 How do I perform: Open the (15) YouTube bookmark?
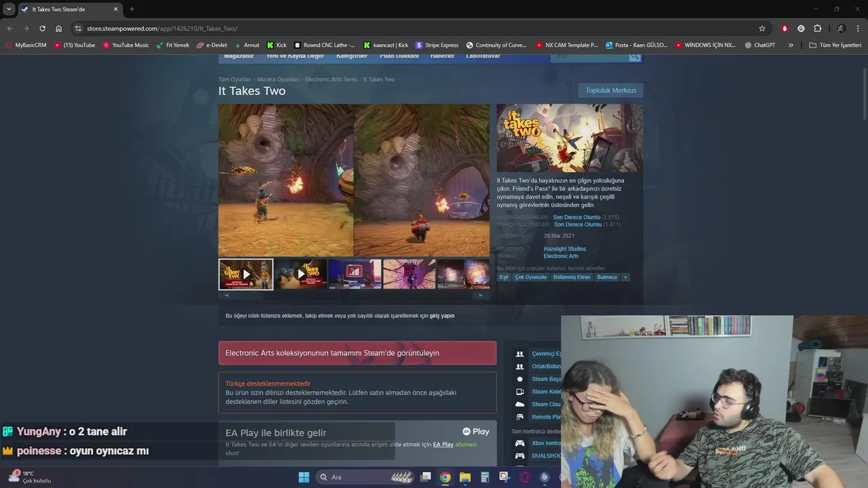(x=75, y=45)
